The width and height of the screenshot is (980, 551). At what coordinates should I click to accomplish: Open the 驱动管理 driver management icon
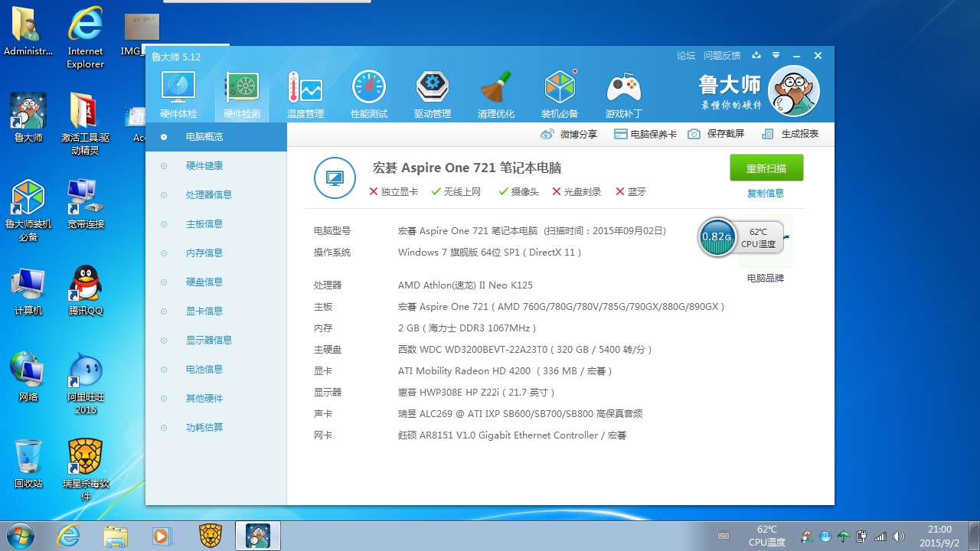(x=432, y=95)
